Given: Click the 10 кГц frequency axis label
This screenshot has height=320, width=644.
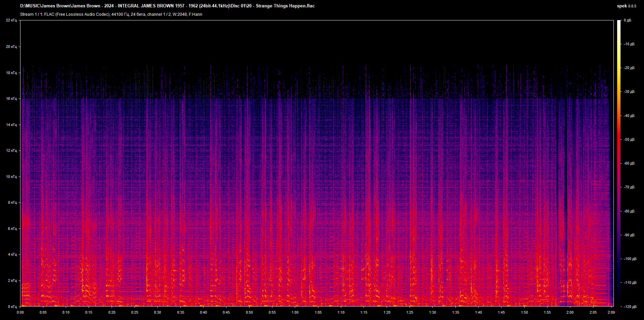Looking at the screenshot, I should tap(11, 177).
